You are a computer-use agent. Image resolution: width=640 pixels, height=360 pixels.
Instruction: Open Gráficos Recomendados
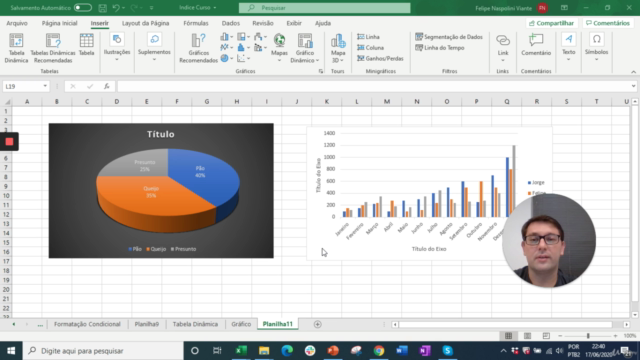click(198, 48)
